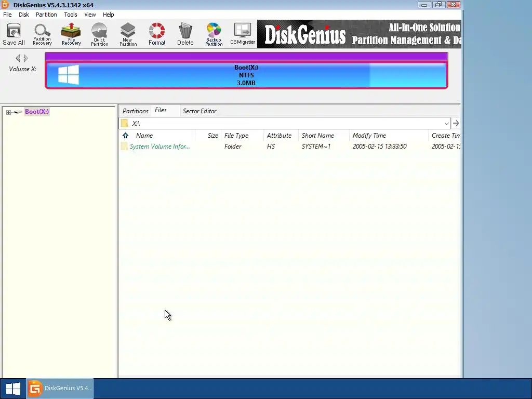This screenshot has width=532, height=399.
Task: Open the View menu
Action: pyautogui.click(x=90, y=15)
